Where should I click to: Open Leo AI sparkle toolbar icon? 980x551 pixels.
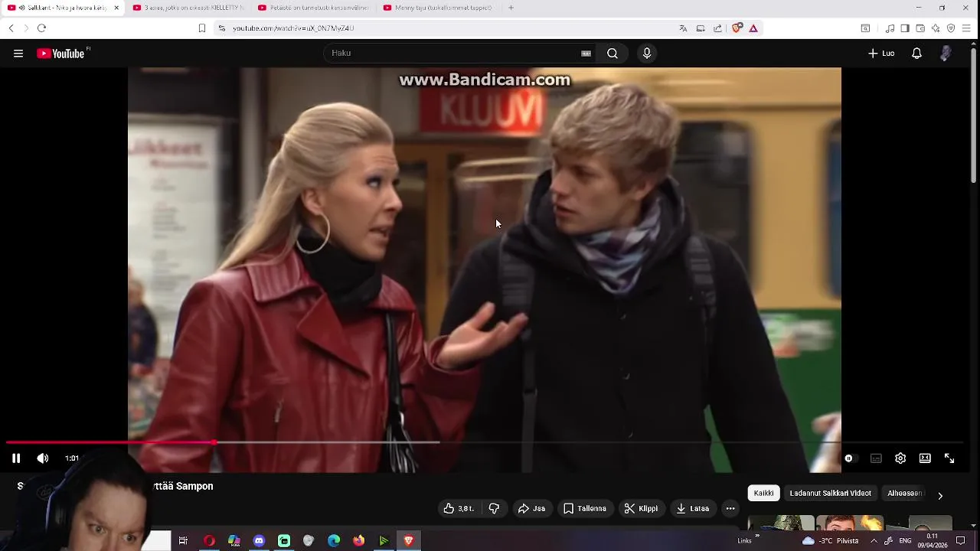tap(936, 28)
